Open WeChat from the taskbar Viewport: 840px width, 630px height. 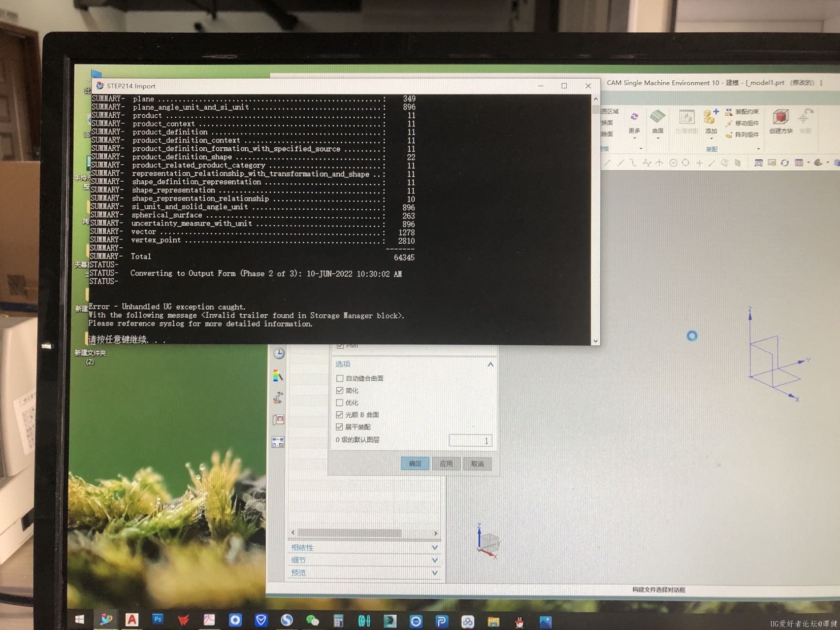312,621
